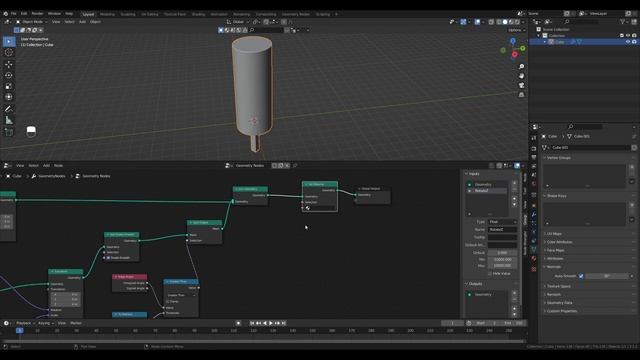
Task: Open Global transform orientation dropdown
Action: click(x=238, y=22)
